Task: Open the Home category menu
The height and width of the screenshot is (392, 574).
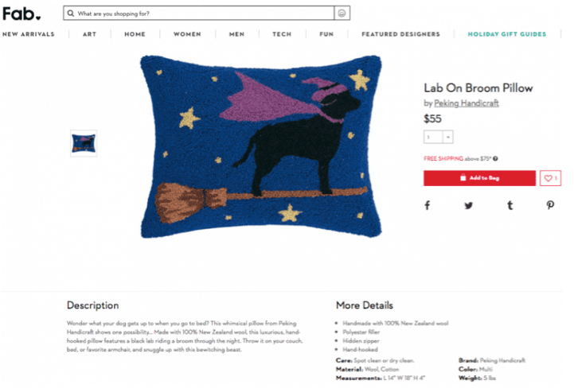Action: pyautogui.click(x=135, y=34)
